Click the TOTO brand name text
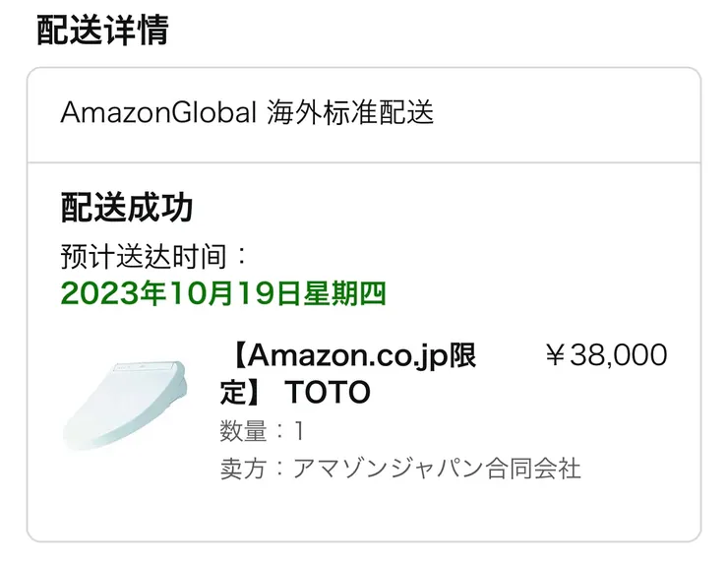Image resolution: width=728 pixels, height=565 pixels. [328, 393]
